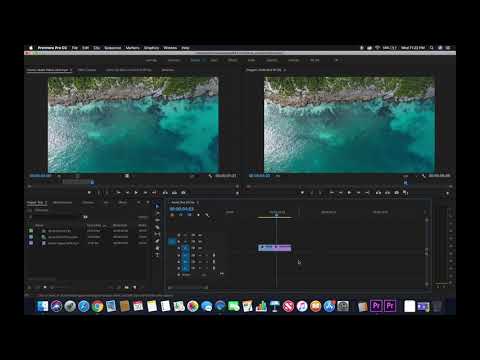
Task: Open Program monitor button editor plus icon
Action: (447, 193)
